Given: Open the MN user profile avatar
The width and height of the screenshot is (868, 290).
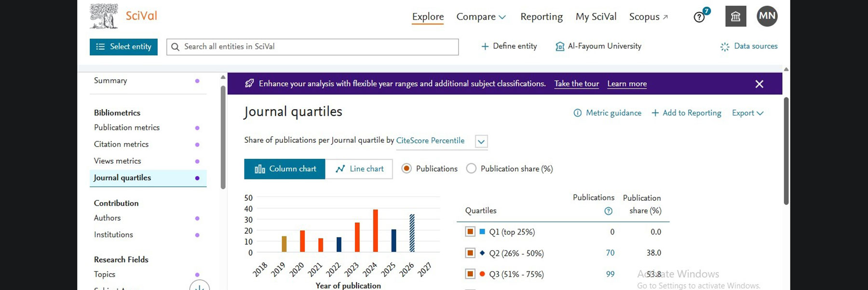Looking at the screenshot, I should click(767, 16).
